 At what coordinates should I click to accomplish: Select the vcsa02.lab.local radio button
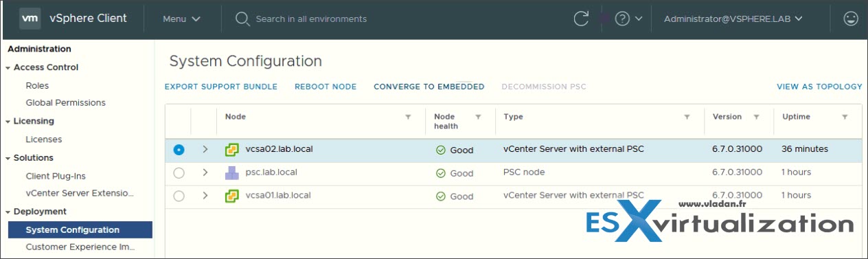(x=179, y=150)
